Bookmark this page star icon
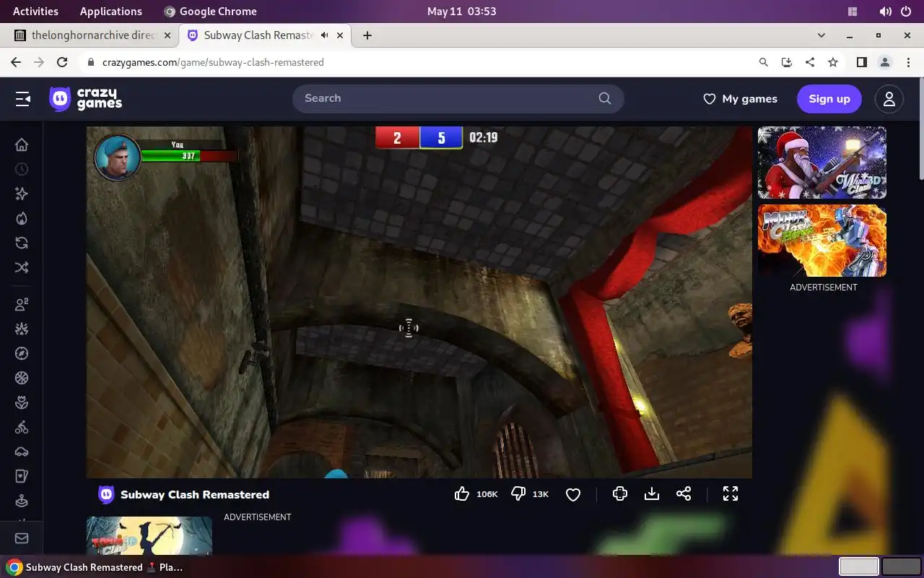The image size is (924, 578). (833, 62)
